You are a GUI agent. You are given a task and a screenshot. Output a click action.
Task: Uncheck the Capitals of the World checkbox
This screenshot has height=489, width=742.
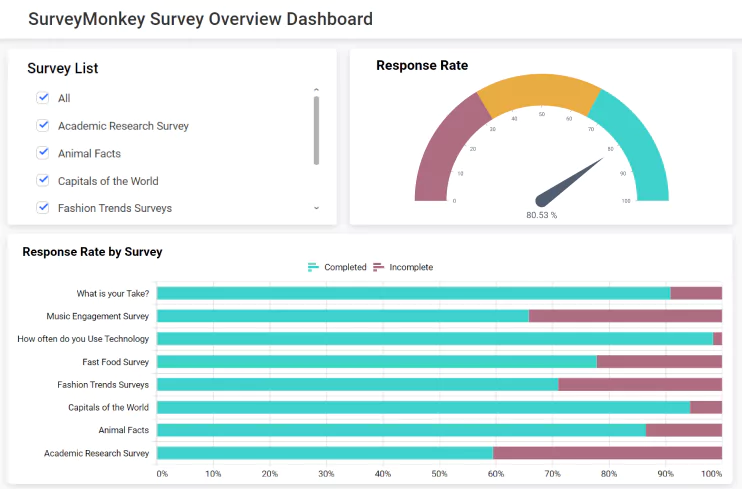pyautogui.click(x=43, y=181)
